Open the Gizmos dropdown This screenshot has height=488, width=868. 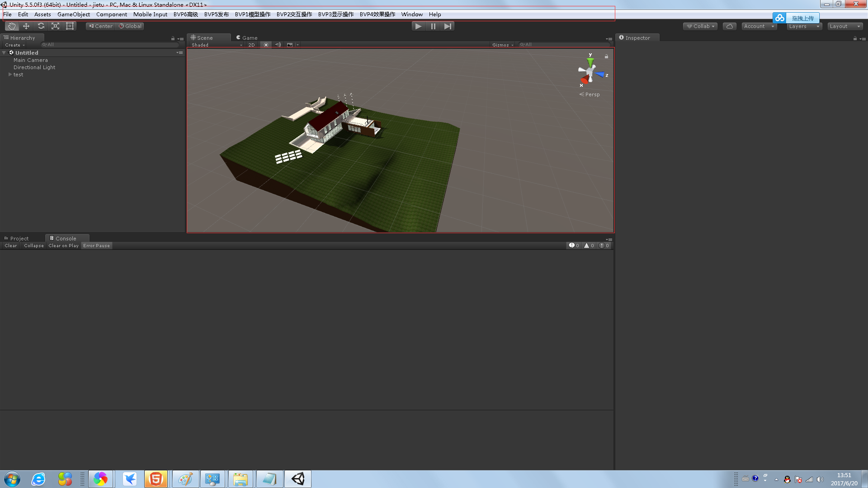point(502,45)
